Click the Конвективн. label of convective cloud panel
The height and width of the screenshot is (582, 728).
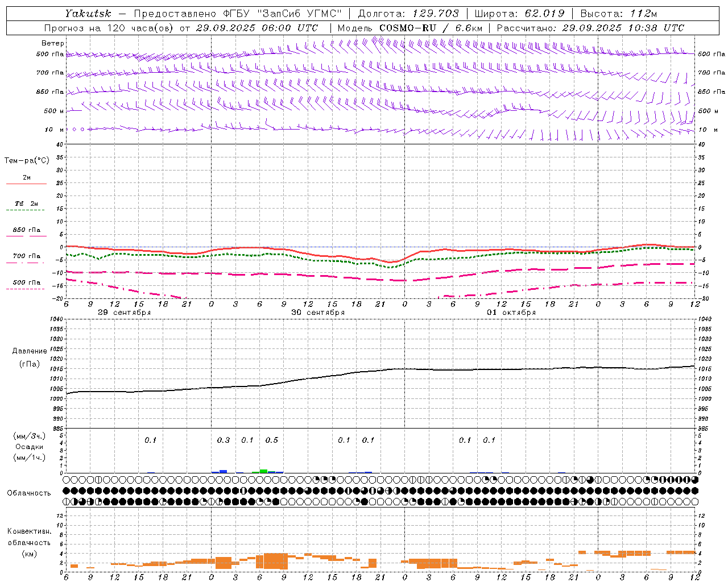30,531
